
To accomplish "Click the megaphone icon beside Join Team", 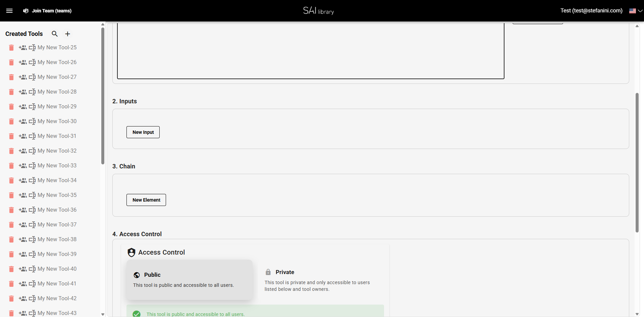I will click(x=25, y=11).
